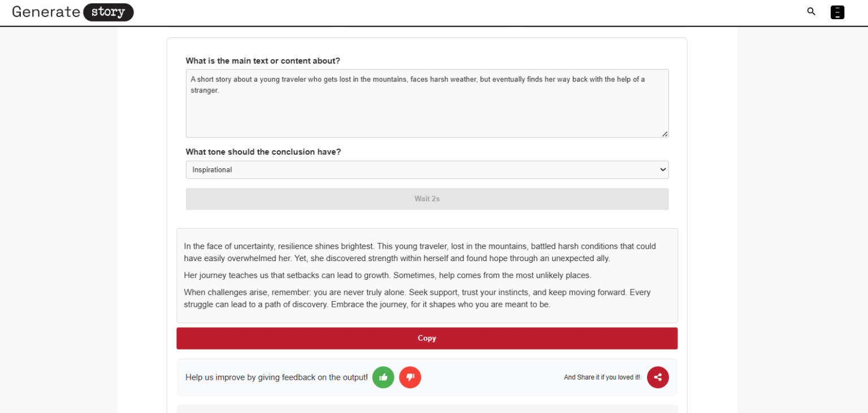Click the black 'story' badge in the logo
This screenshot has width=868, height=413.
point(108,12)
